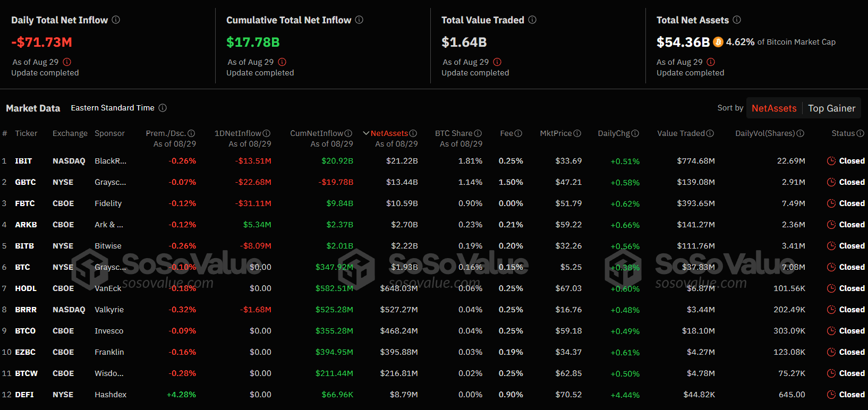Viewport: 868px width, 410px height.
Task: Click info icon beside Total Value Traded
Action: click(532, 20)
